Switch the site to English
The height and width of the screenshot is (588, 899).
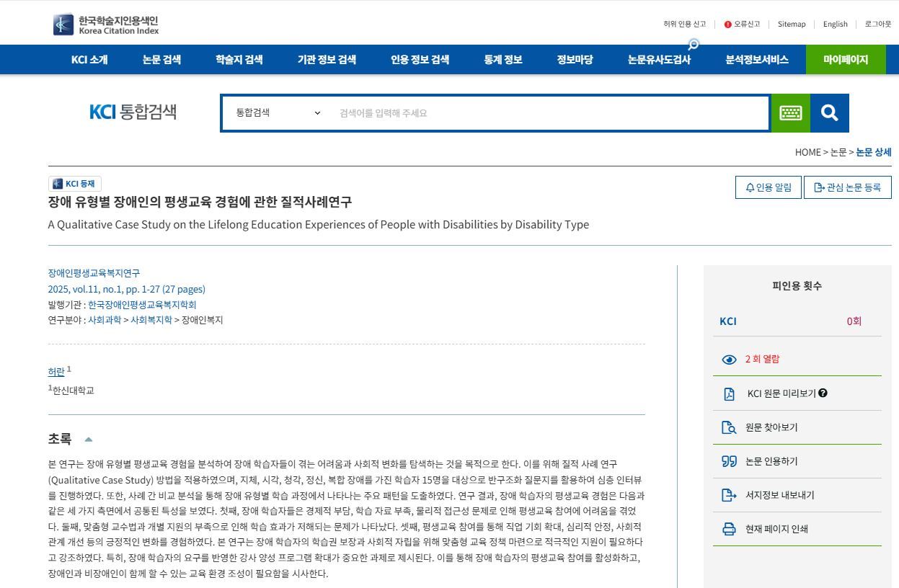click(x=836, y=24)
